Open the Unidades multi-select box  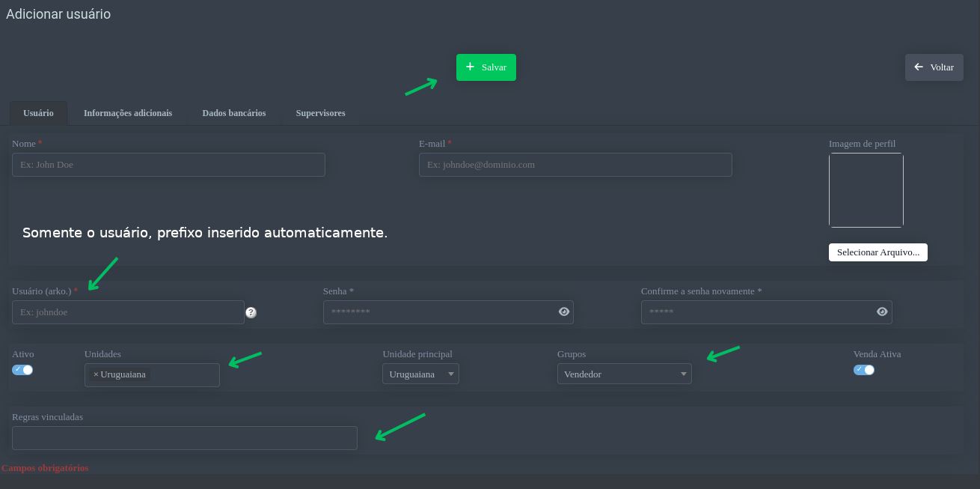(183, 374)
